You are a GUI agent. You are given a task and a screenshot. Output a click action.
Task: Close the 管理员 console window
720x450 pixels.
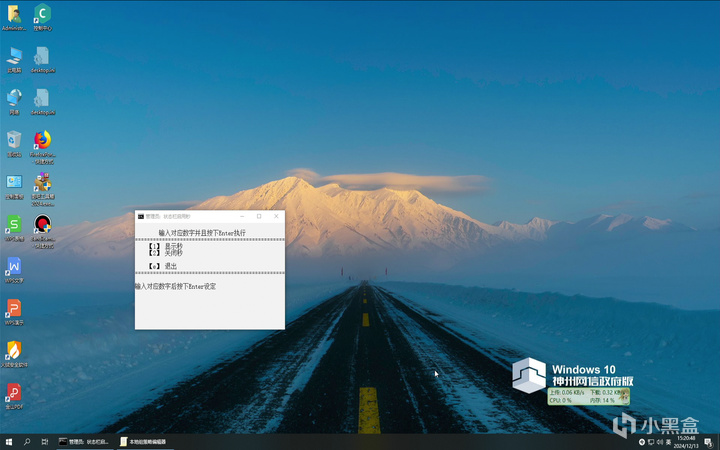[276, 216]
